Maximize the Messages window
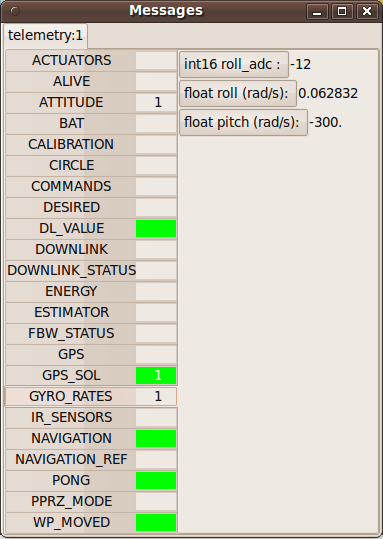383x539 pixels. (342, 12)
